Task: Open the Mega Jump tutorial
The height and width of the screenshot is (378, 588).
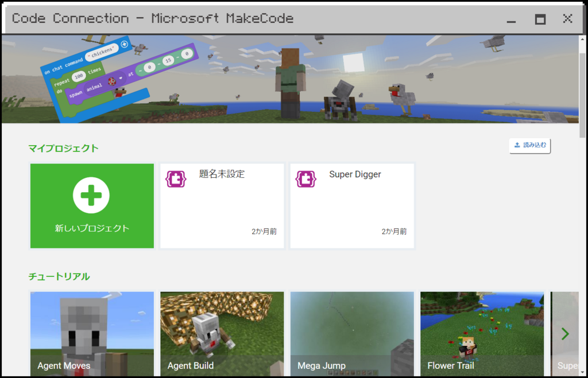Action: (x=352, y=334)
